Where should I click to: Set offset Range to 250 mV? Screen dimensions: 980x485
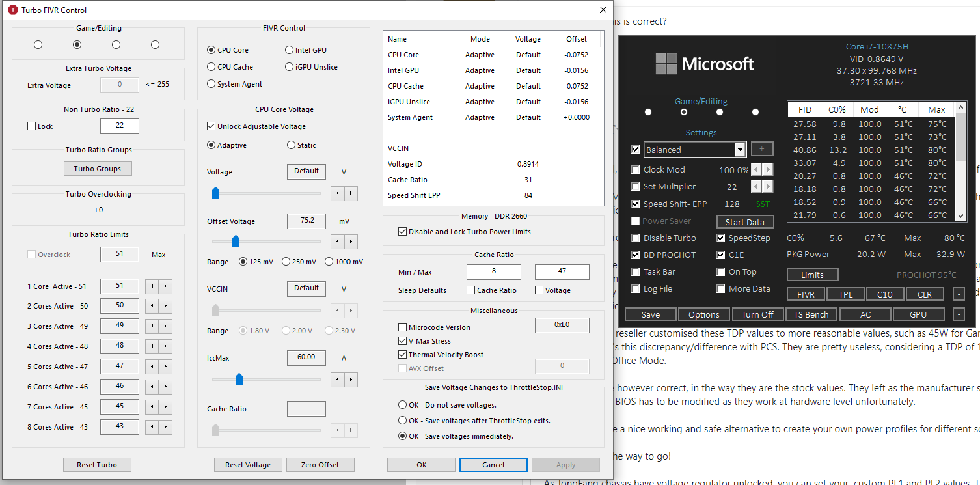(x=299, y=262)
